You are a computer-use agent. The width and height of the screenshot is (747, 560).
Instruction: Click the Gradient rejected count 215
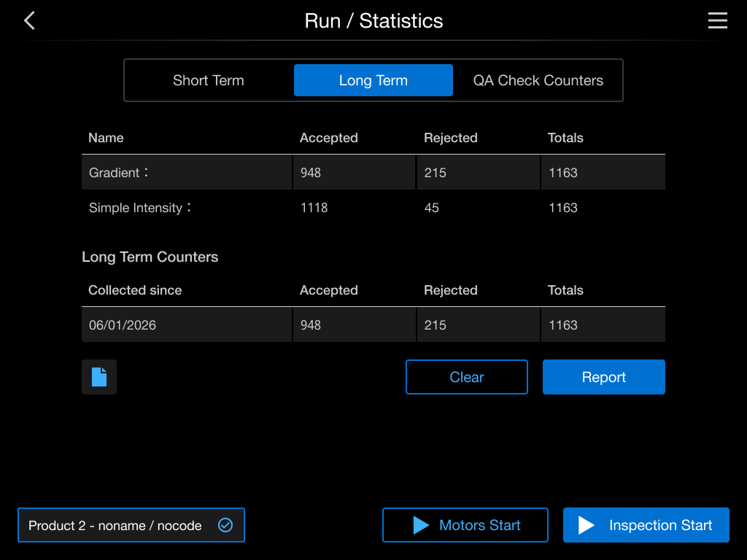pos(435,172)
